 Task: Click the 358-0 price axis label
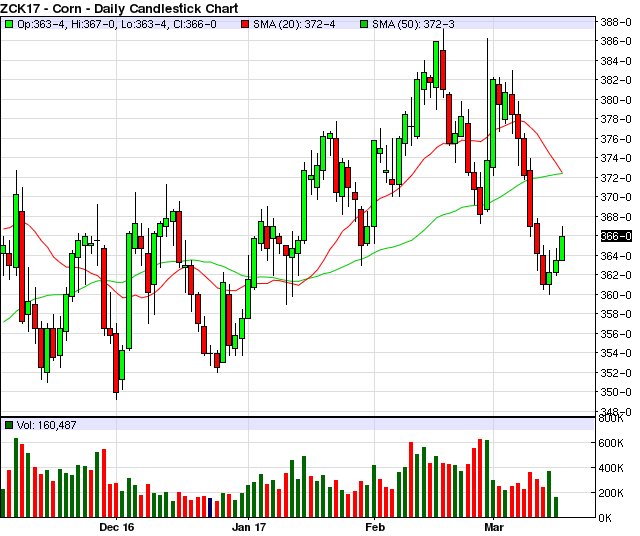[616, 314]
